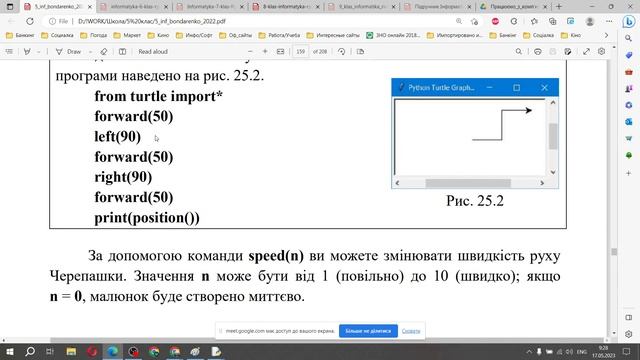Click PDF vertical scrollbar thumb
This screenshot has height=360, width=640.
(x=614, y=252)
